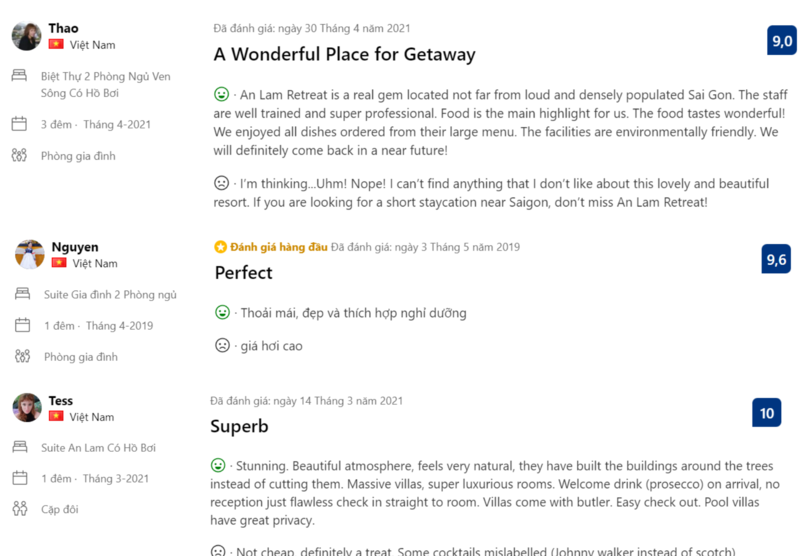Viewport: 800px width, 556px height.
Task: Click the Vietnam flag beside Thao's country
Action: (56, 45)
